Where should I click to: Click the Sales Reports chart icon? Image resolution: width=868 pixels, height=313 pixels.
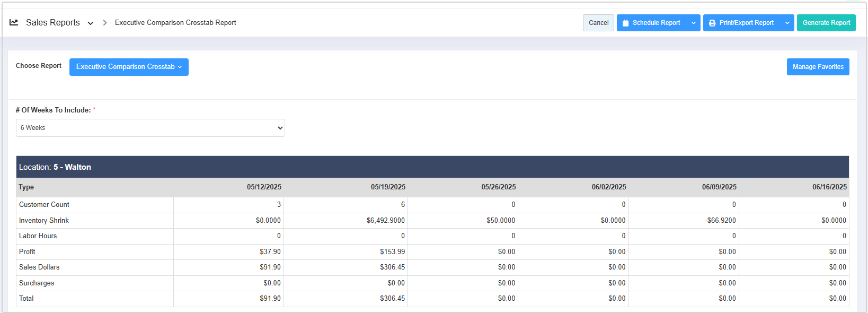[x=14, y=22]
